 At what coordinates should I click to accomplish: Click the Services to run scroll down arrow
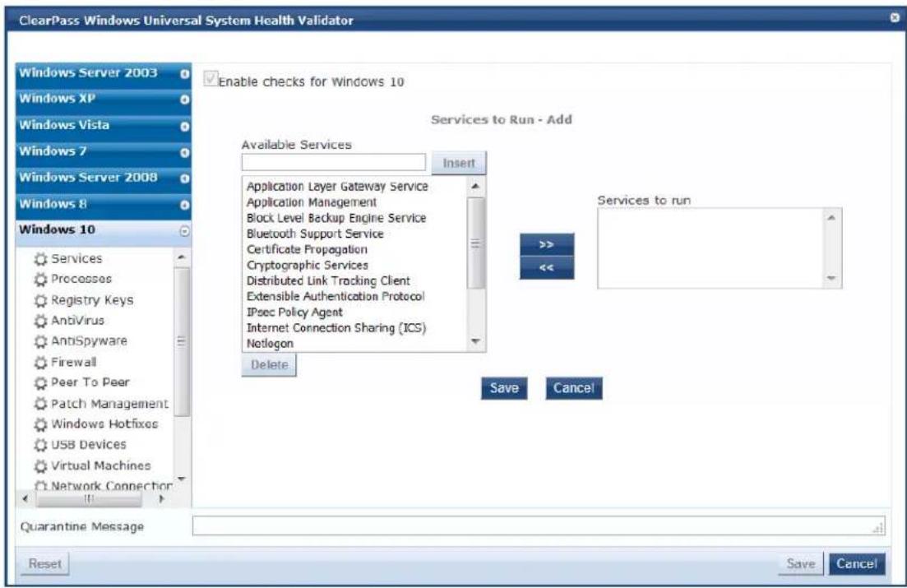(x=832, y=278)
